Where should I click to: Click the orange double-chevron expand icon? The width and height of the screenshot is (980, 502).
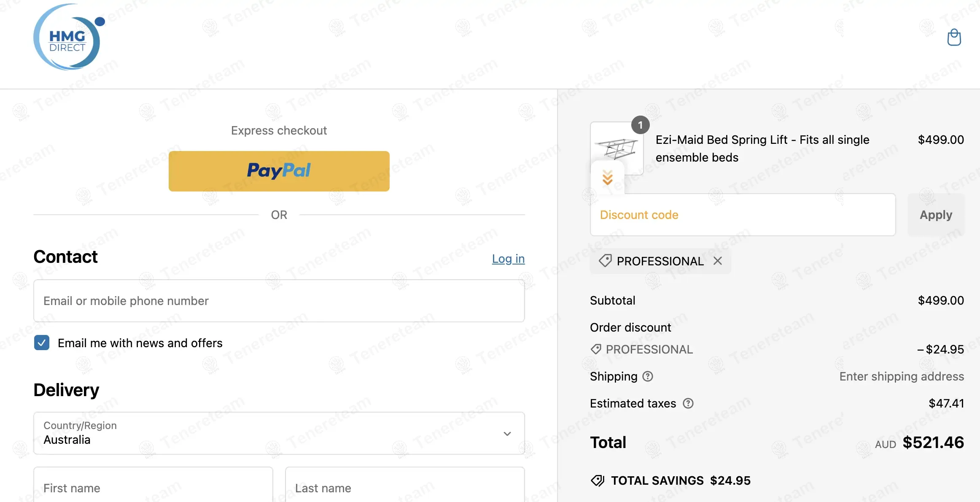coord(608,178)
